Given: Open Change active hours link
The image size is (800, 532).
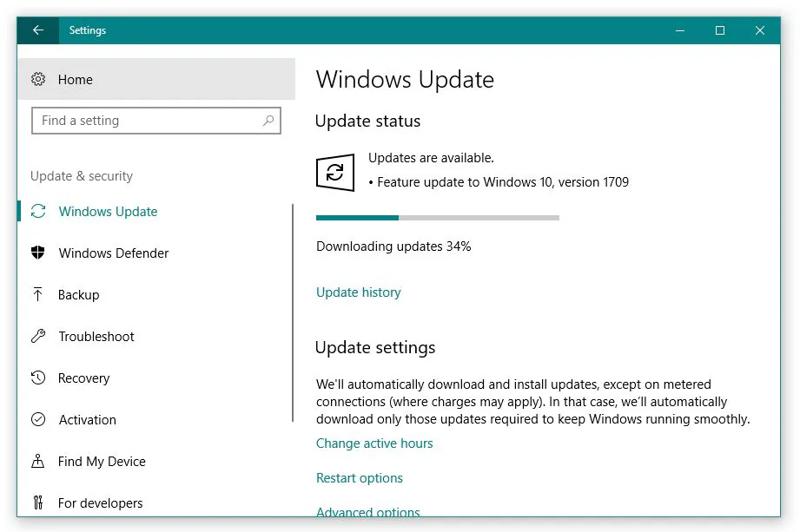Looking at the screenshot, I should [x=374, y=443].
